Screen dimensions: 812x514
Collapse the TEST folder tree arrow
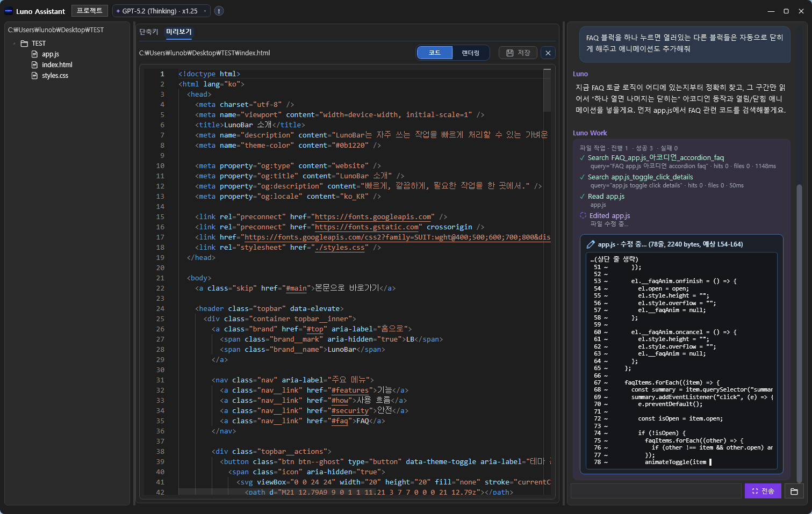coord(15,44)
